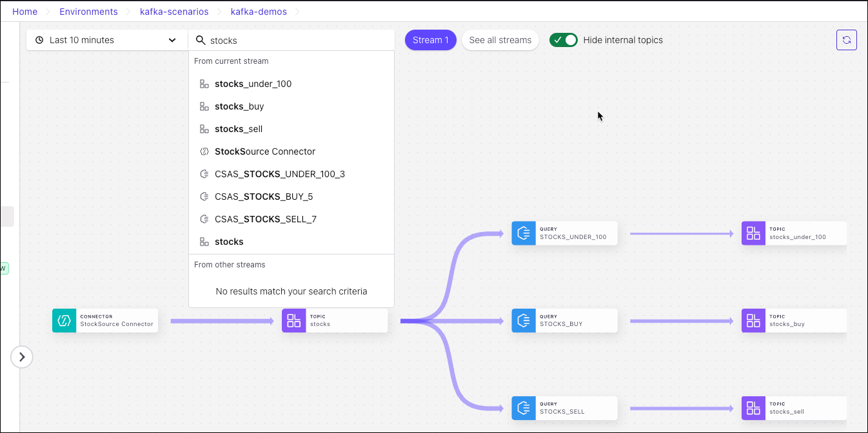Open the Last 10 minutes time dropdown
Viewport: 868px width, 433px height.
click(x=106, y=40)
